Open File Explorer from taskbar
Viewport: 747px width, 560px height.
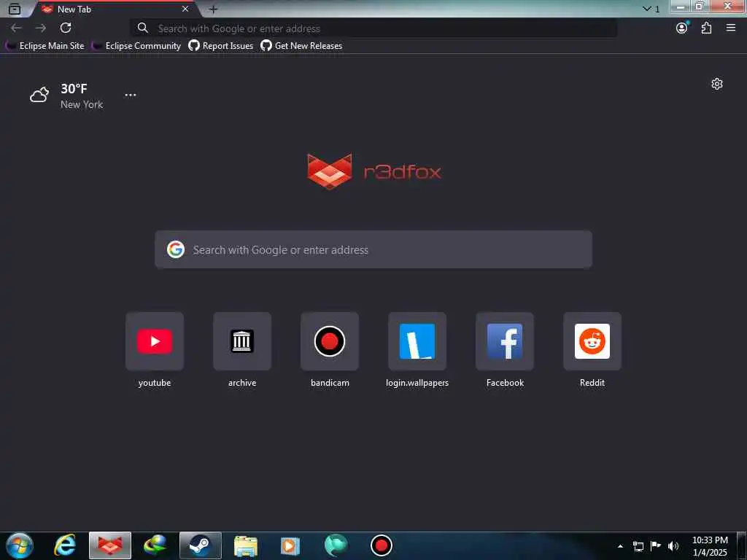coord(246,545)
